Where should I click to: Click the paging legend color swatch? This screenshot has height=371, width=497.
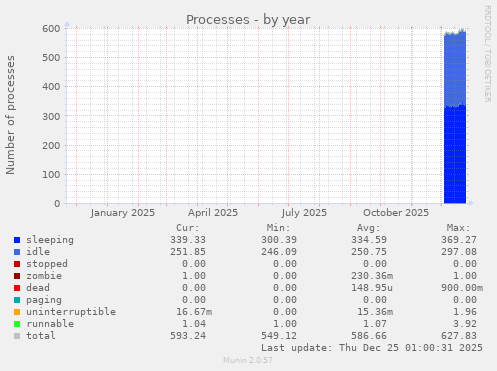coord(17,300)
